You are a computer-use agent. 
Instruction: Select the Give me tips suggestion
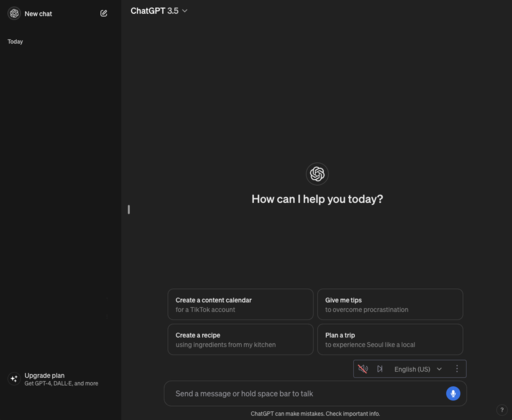click(390, 304)
